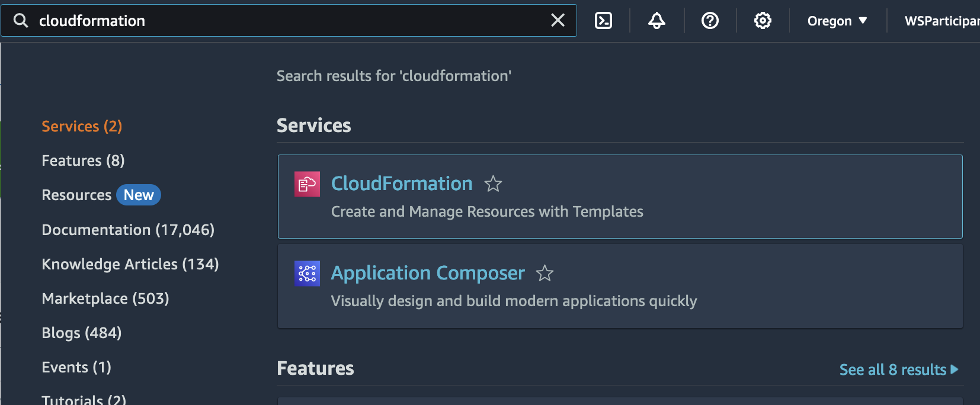980x405 pixels.
Task: Open the WSParticipant account menu
Action: (941, 21)
